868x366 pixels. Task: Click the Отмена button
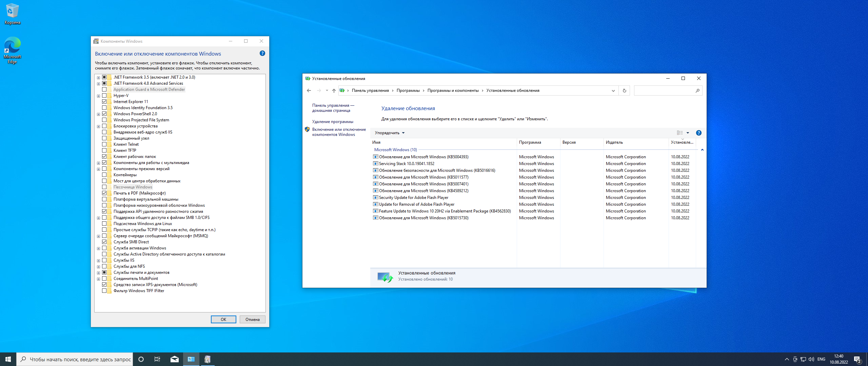point(253,320)
